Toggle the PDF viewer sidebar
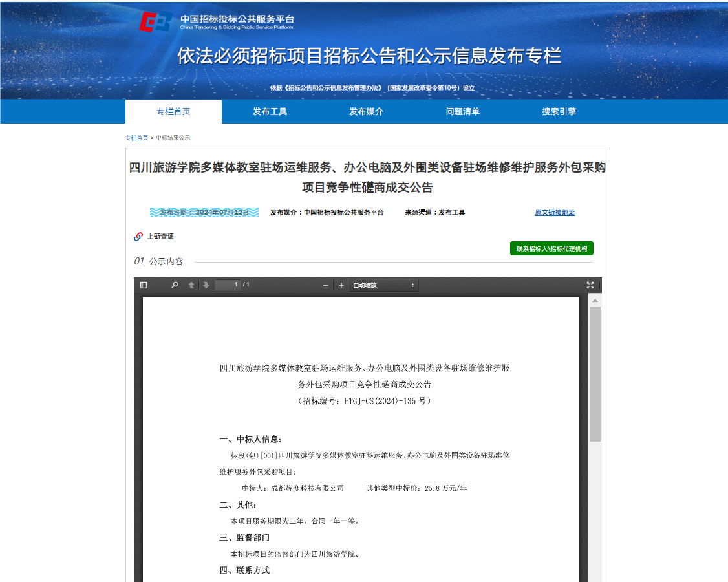 (144, 285)
